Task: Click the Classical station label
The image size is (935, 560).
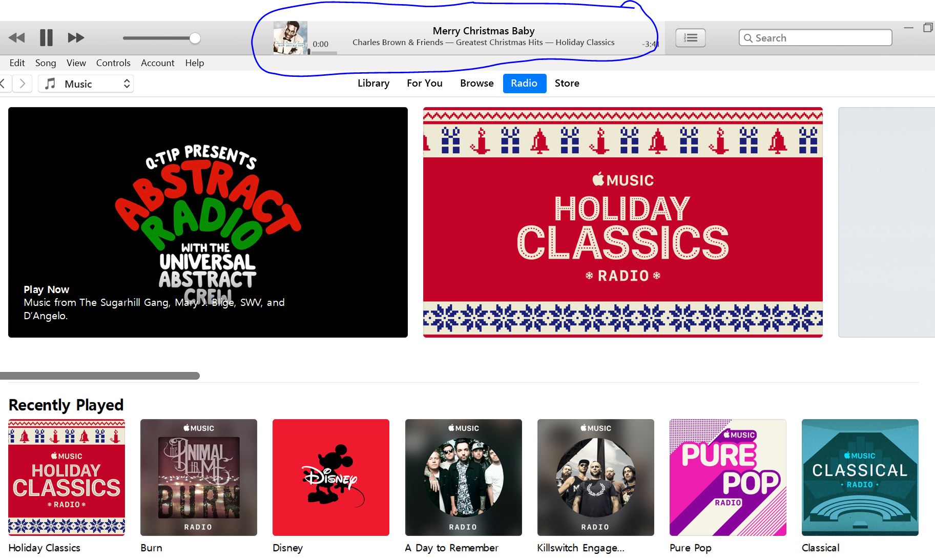Action: point(821,548)
